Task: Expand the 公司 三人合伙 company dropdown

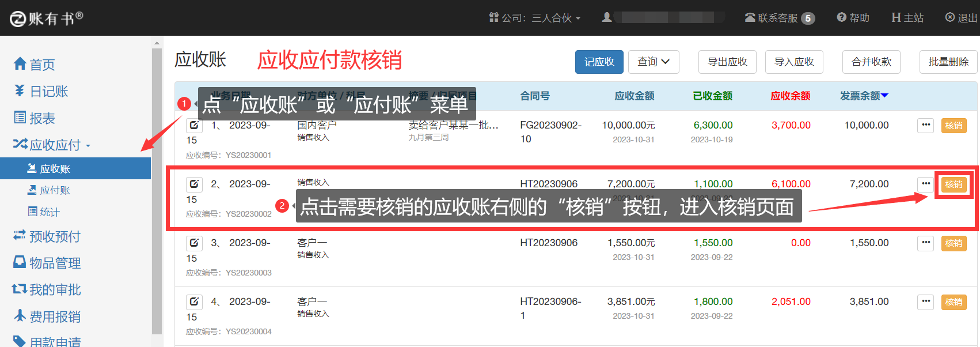Action: click(x=534, y=18)
